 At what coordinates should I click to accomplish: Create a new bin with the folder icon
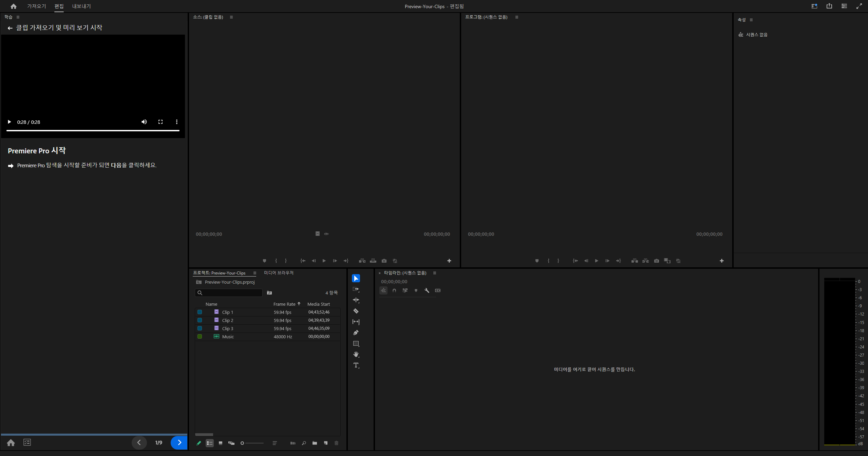pos(315,443)
